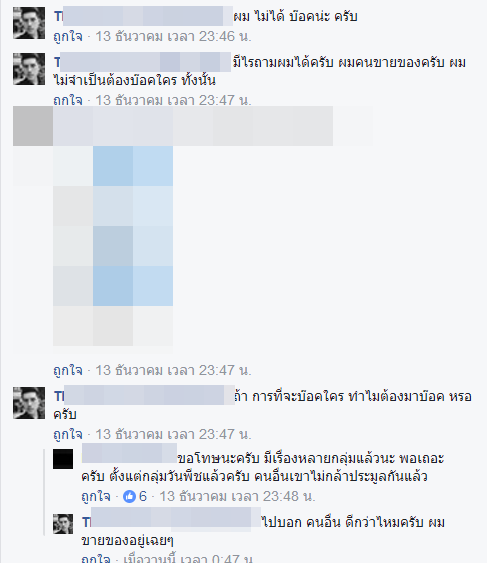The image size is (487, 563).
Task: Like the comment posted at 23:46
Action: click(x=68, y=36)
